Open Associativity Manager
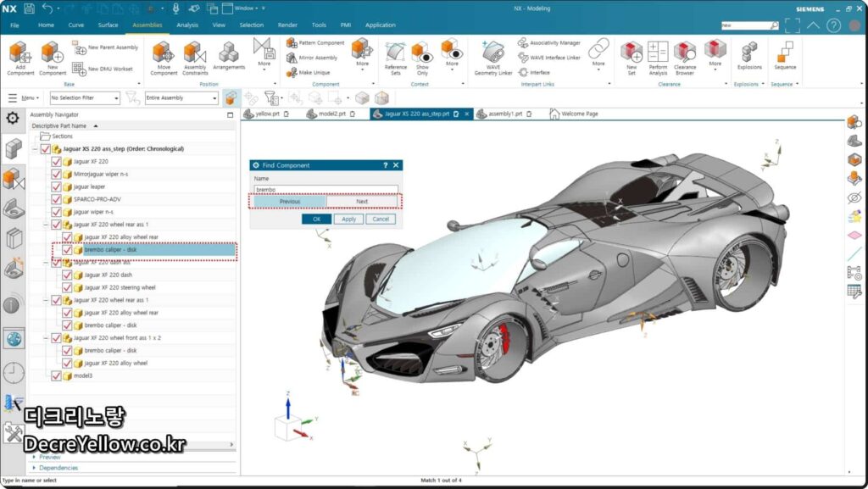This screenshot has width=868, height=489. (x=549, y=43)
